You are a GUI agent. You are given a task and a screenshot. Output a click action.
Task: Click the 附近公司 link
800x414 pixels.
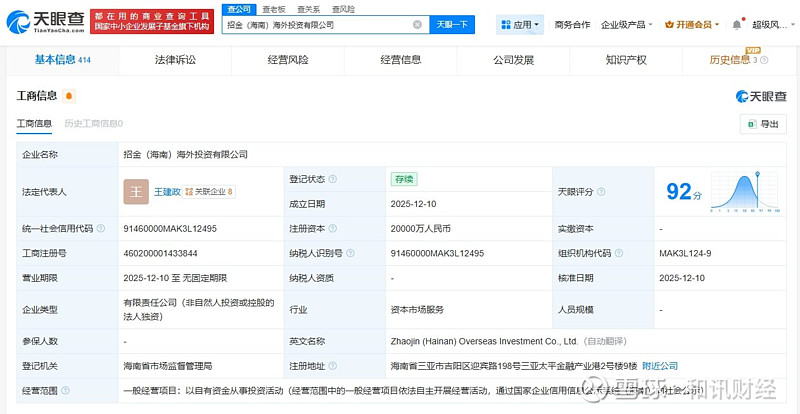click(660, 366)
